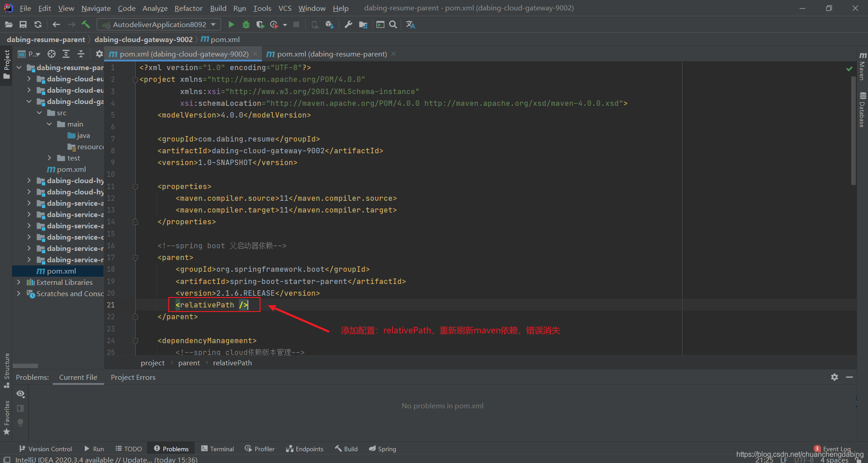Click the green Debug bug icon
The height and width of the screenshot is (463, 868).
(246, 24)
